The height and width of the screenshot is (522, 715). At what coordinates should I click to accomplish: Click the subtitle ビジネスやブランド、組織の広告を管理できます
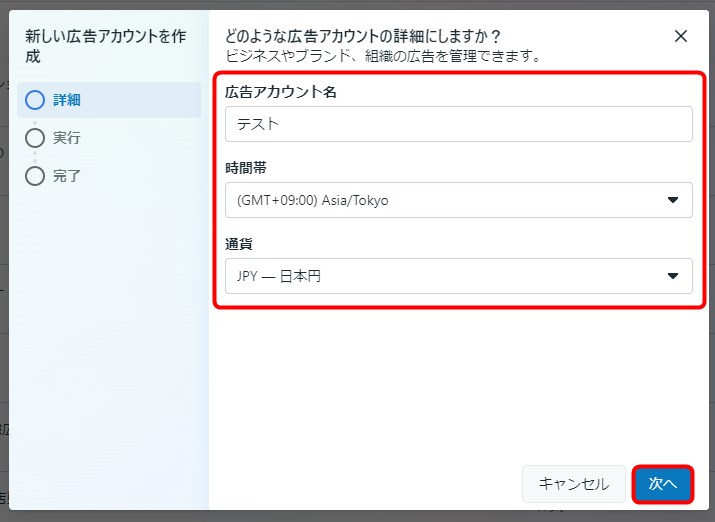tap(384, 56)
